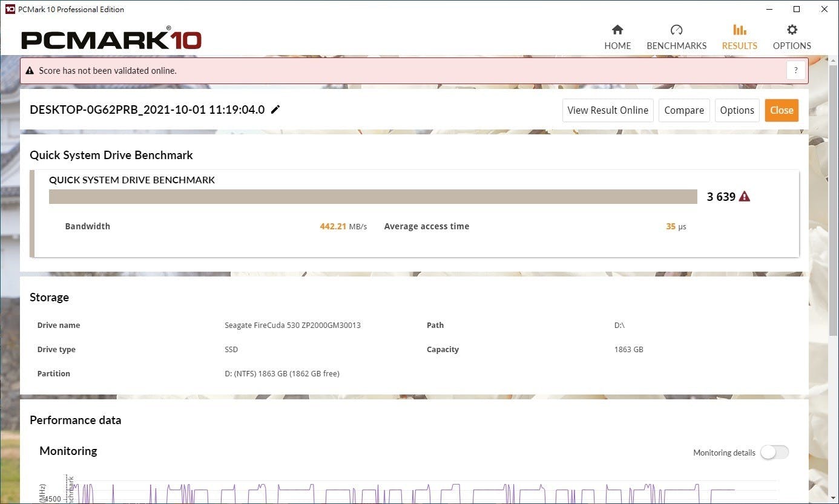Click the warning triangle in validation banner
Screen dimensions: 839x504
[30, 71]
